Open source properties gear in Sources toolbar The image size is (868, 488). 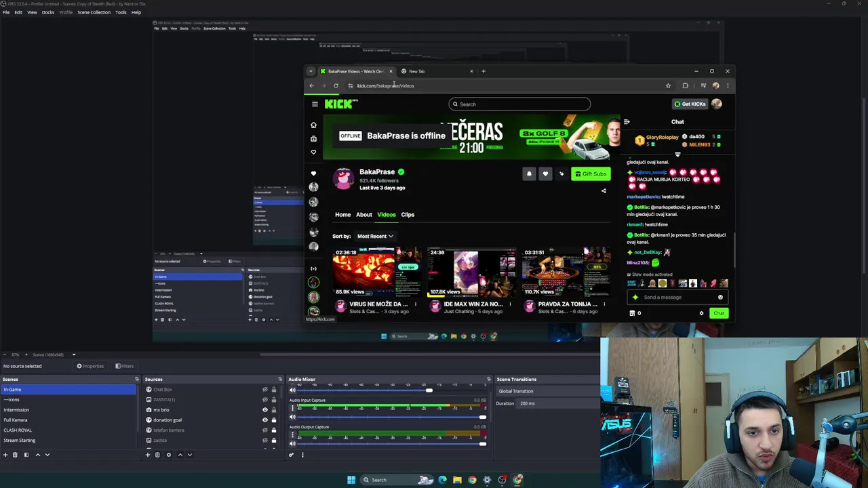(169, 455)
